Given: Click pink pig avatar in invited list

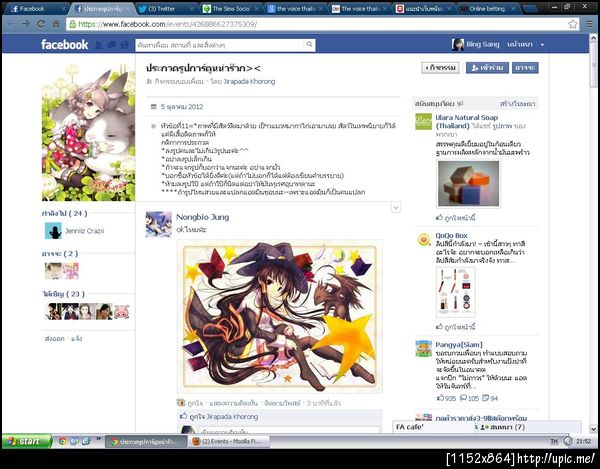Looking at the screenshot, I should [x=121, y=311].
